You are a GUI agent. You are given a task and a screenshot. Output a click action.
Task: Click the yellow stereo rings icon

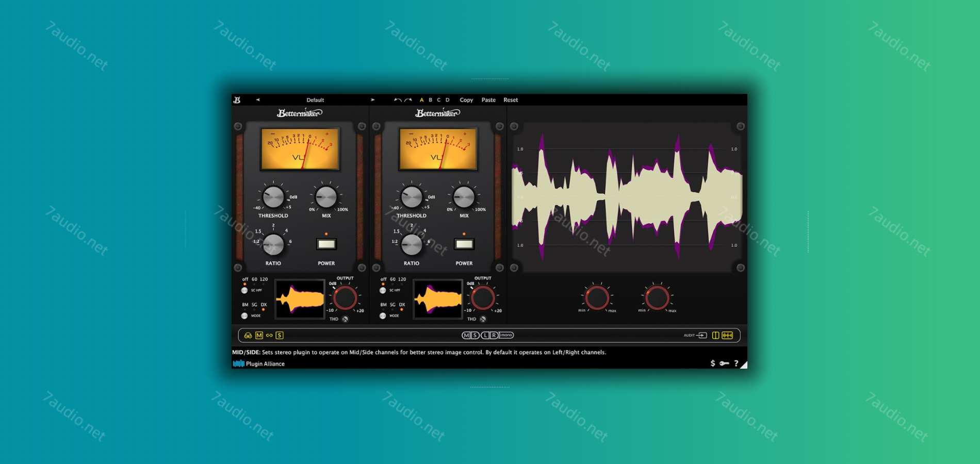[x=248, y=335]
